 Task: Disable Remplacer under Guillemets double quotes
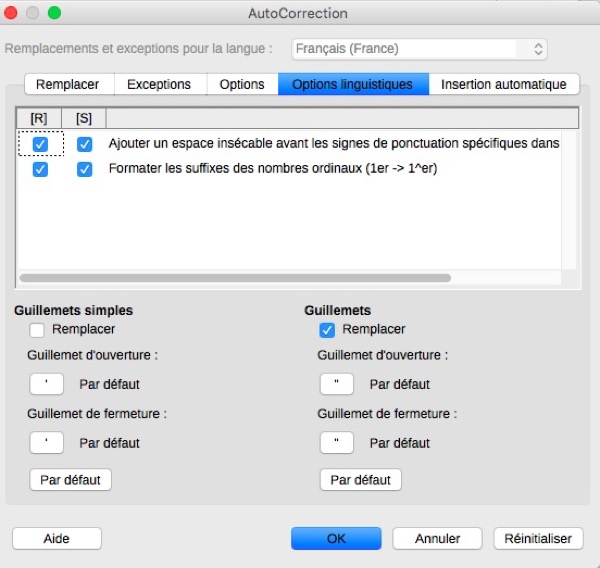point(326,329)
